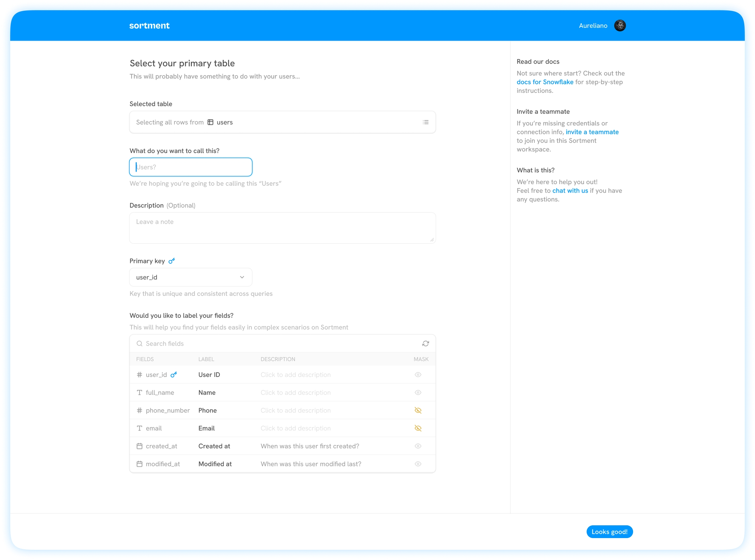Click the search magnifier icon in fields table
Screen dimensions: 755x560
pos(139,343)
